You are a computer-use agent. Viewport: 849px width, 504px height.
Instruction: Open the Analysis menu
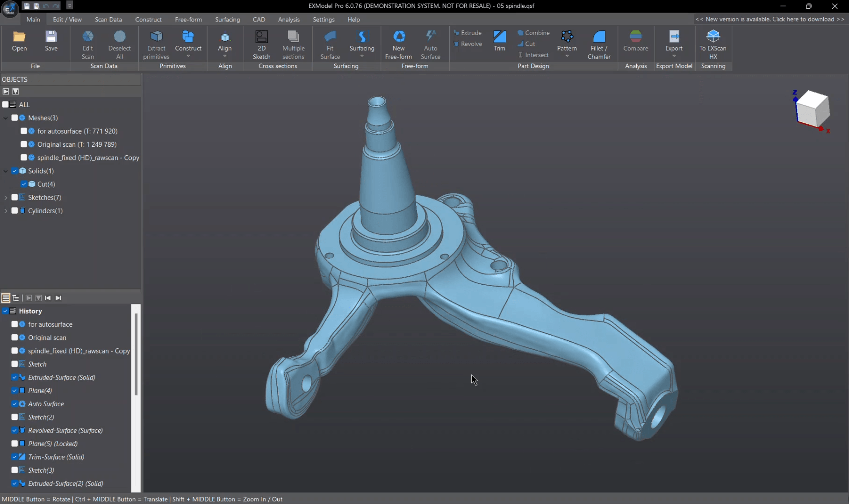coord(288,19)
